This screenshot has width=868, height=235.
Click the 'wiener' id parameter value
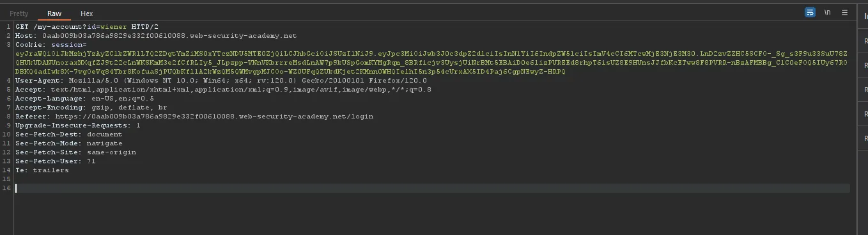point(114,27)
